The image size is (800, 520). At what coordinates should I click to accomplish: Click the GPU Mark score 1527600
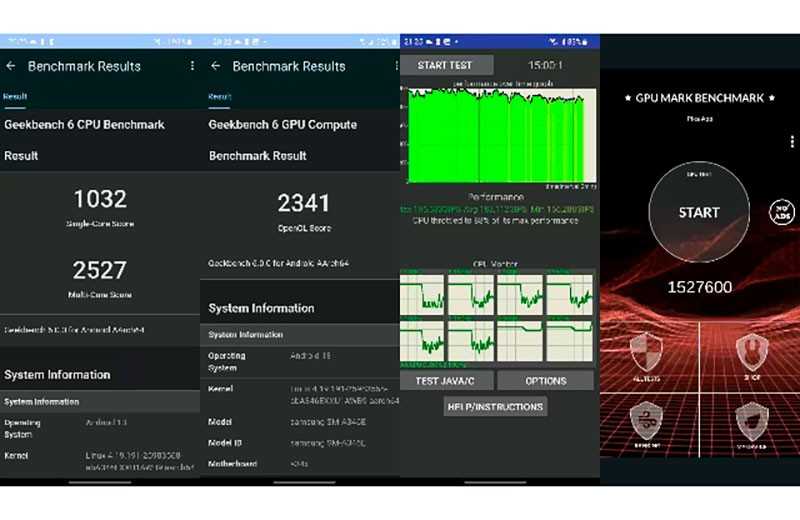[699, 287]
